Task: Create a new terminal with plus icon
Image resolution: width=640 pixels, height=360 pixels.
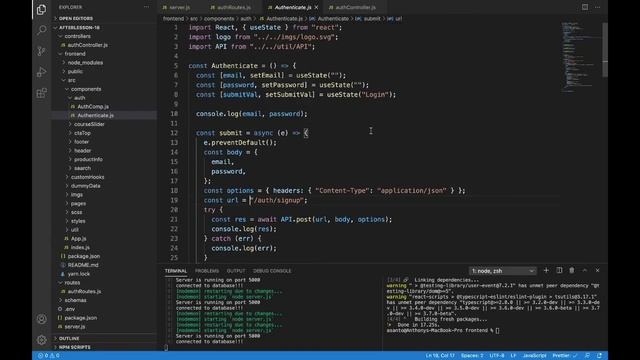Action: [x=546, y=270]
